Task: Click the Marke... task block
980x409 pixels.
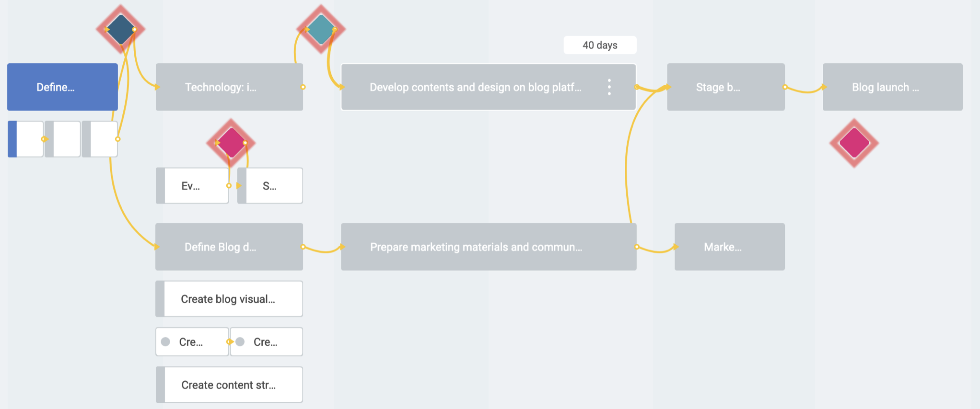Action: 730,247
